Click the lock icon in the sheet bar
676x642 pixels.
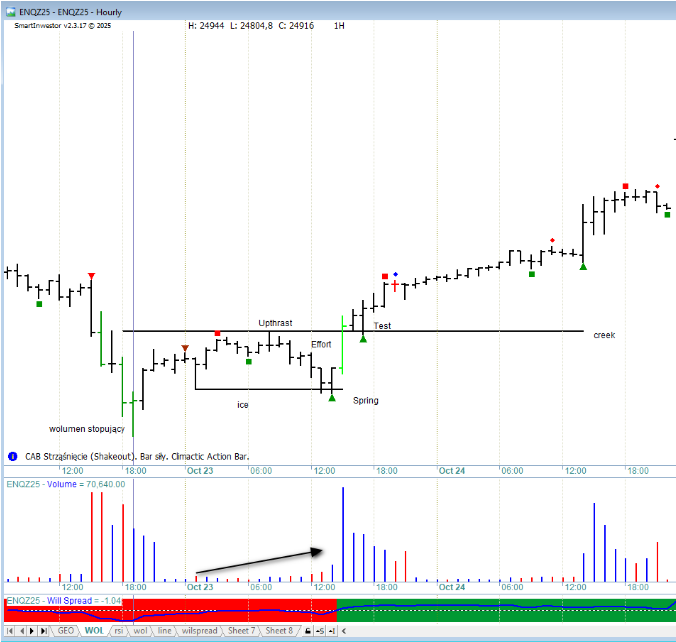pos(308,631)
